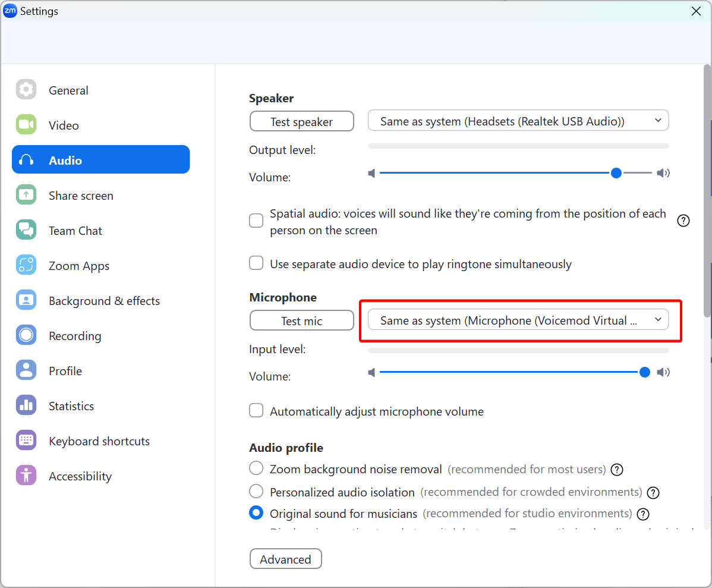
Task: Go to Share screen settings
Action: [101, 196]
